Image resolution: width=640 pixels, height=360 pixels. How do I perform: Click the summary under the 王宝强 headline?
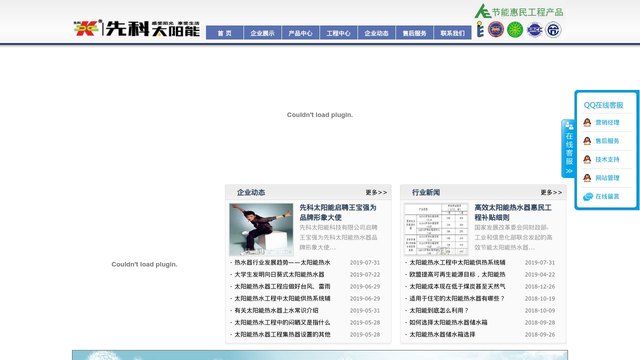(x=338, y=237)
